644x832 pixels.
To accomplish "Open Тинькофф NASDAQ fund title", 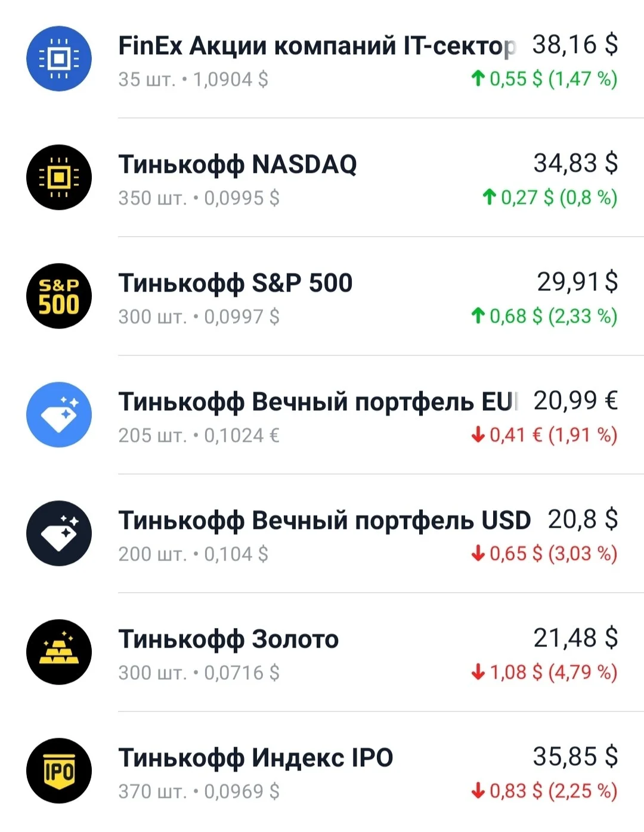I will pyautogui.click(x=237, y=165).
